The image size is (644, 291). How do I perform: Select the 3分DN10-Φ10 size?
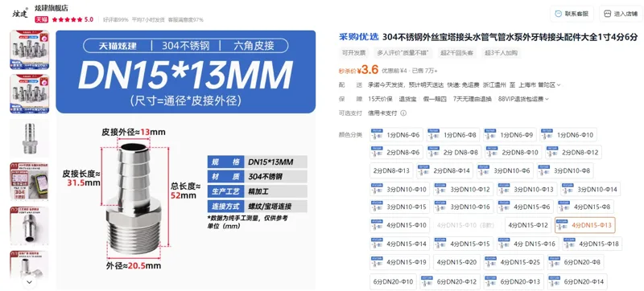[399, 189]
